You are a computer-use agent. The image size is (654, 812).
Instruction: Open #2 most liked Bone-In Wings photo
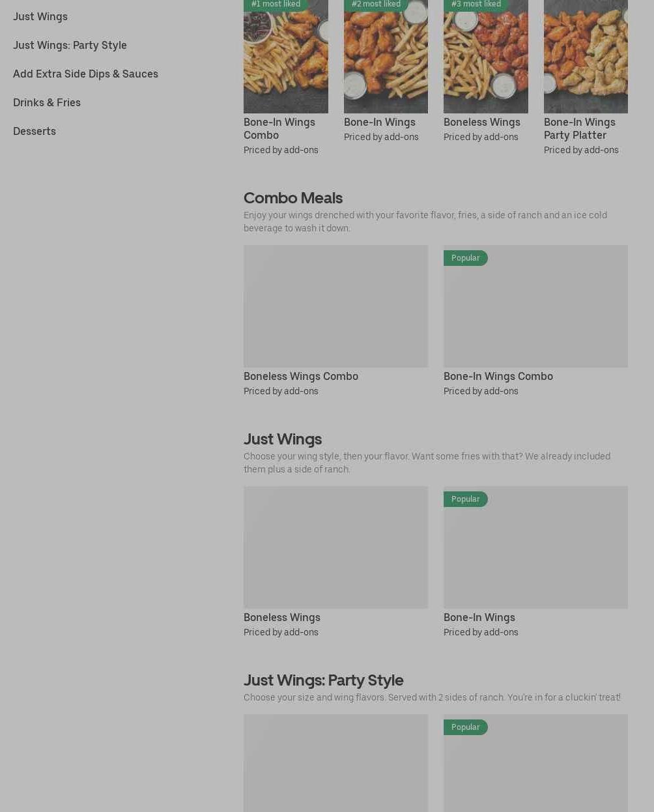pyautogui.click(x=386, y=57)
